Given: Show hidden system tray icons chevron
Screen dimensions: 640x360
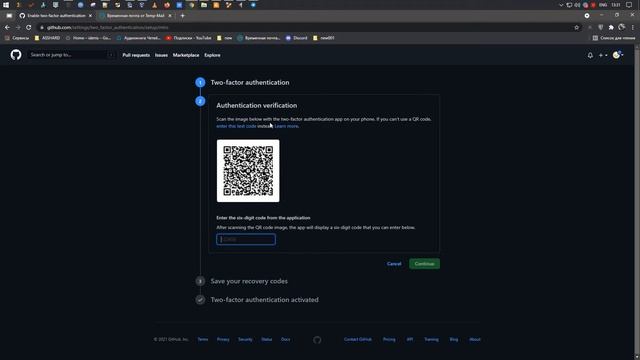Looking at the screenshot, I should pos(561,5).
